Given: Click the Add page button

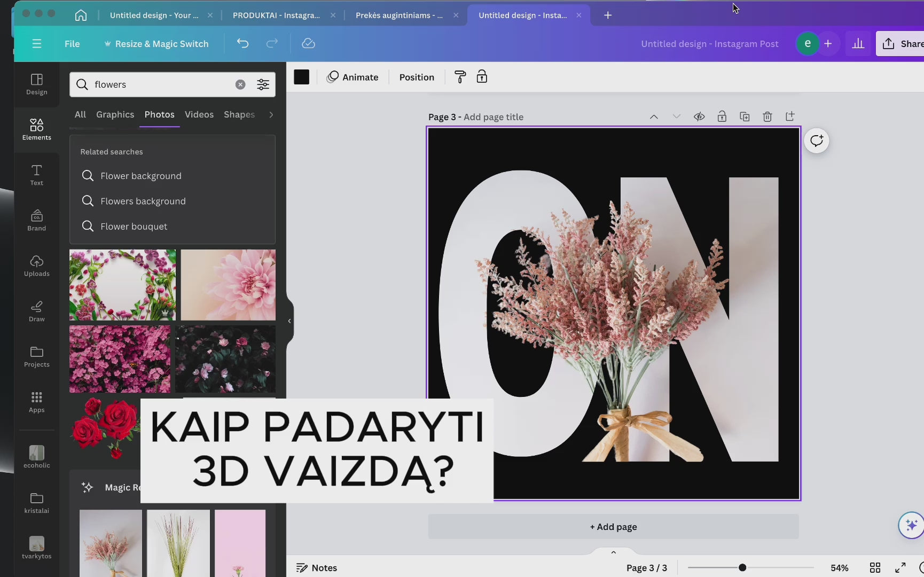Looking at the screenshot, I should pyautogui.click(x=613, y=527).
